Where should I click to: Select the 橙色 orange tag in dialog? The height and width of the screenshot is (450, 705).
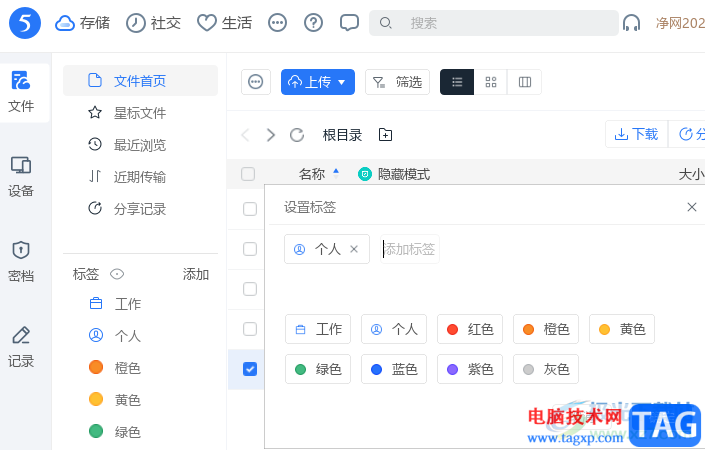point(546,329)
